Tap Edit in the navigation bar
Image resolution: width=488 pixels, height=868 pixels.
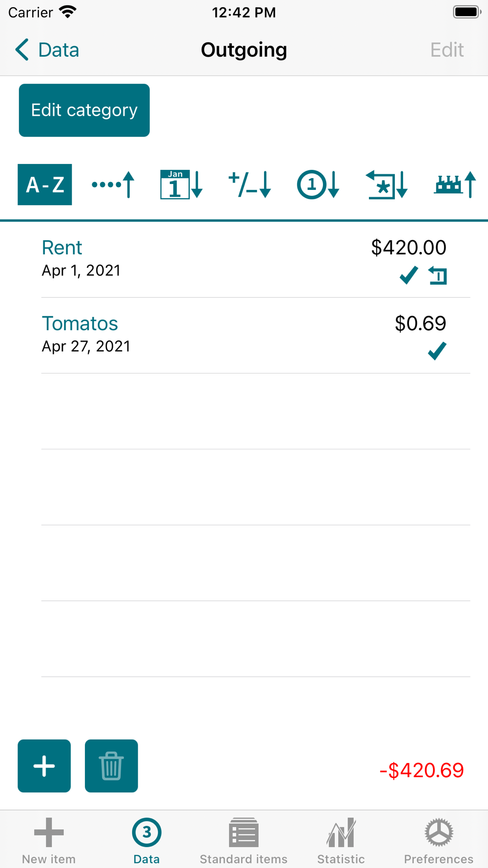[x=447, y=50]
